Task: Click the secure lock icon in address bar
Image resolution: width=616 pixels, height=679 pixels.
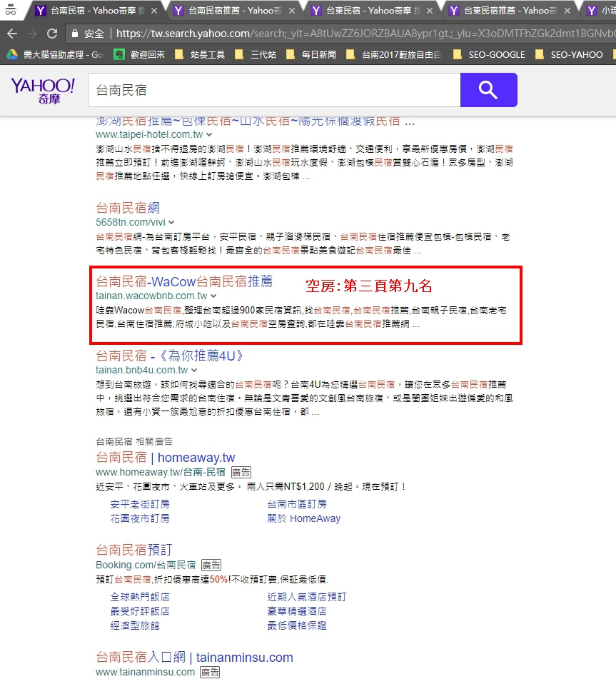Action: point(75,34)
